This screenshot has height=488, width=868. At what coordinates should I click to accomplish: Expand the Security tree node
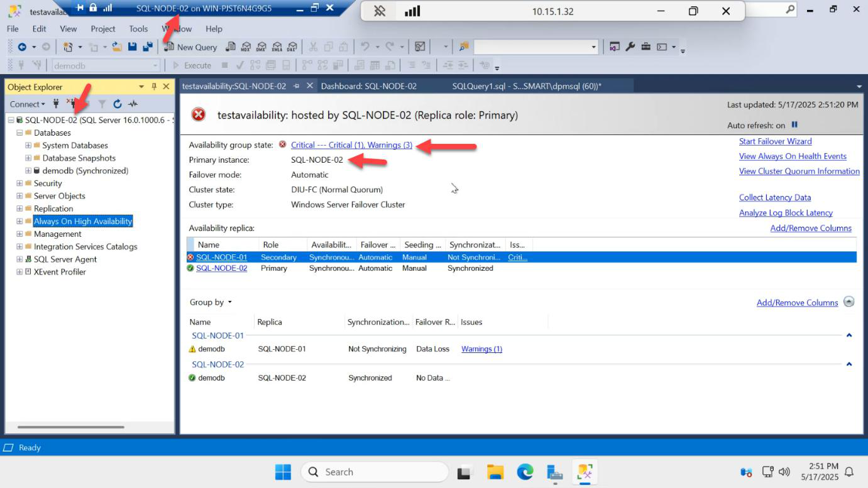[x=19, y=183]
